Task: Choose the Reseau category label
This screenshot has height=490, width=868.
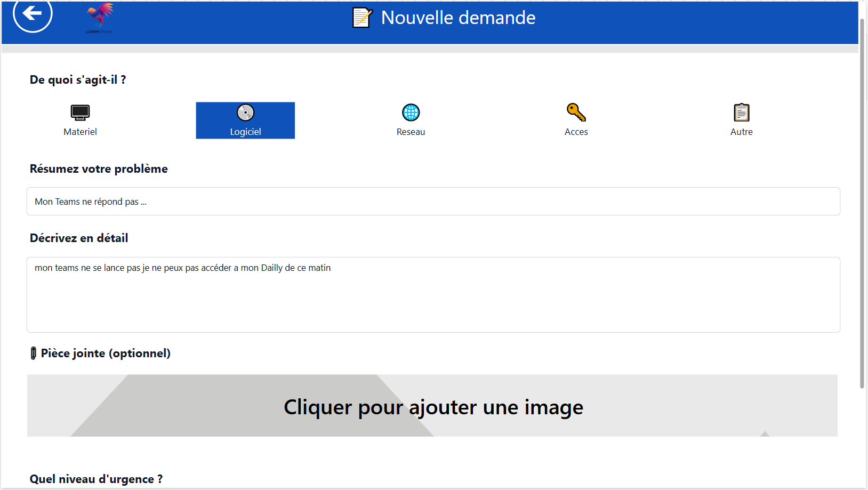Action: (x=411, y=132)
